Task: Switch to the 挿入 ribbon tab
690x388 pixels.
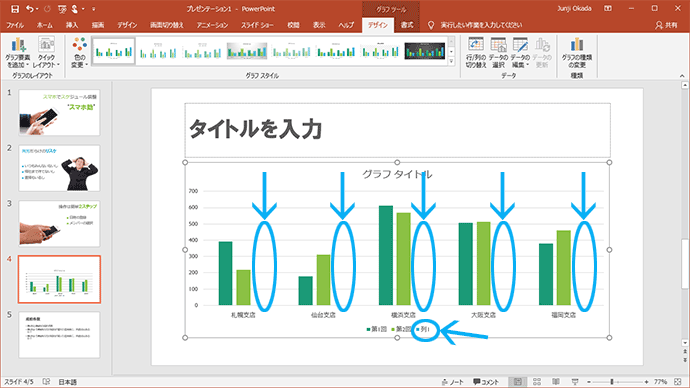Action: click(x=72, y=25)
